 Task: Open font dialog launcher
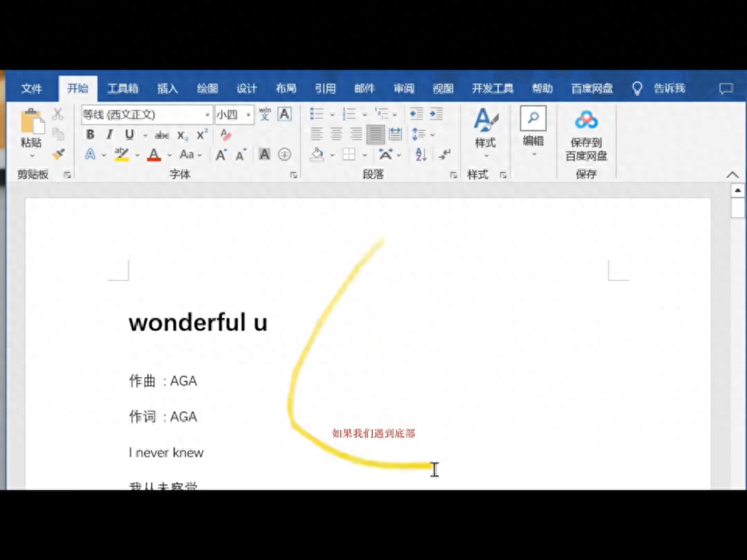click(294, 175)
